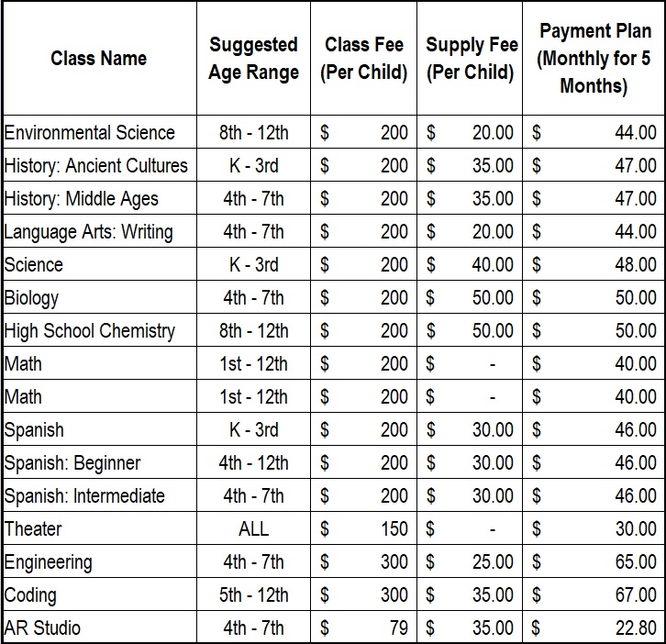Screen dimensions: 666x644
Task: Select the 5th - 12th age range cell
Action: coord(253,594)
